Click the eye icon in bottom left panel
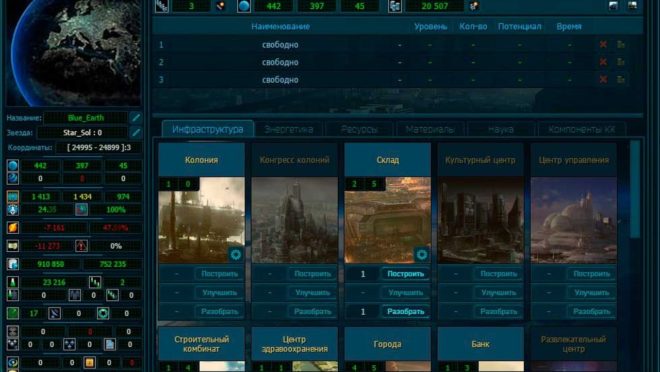 [x=13, y=362]
